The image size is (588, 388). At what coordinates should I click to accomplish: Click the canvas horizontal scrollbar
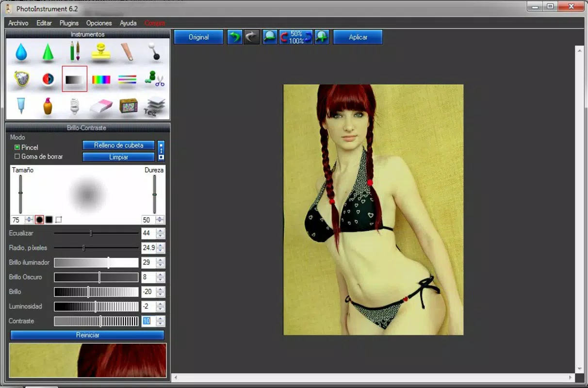374,377
